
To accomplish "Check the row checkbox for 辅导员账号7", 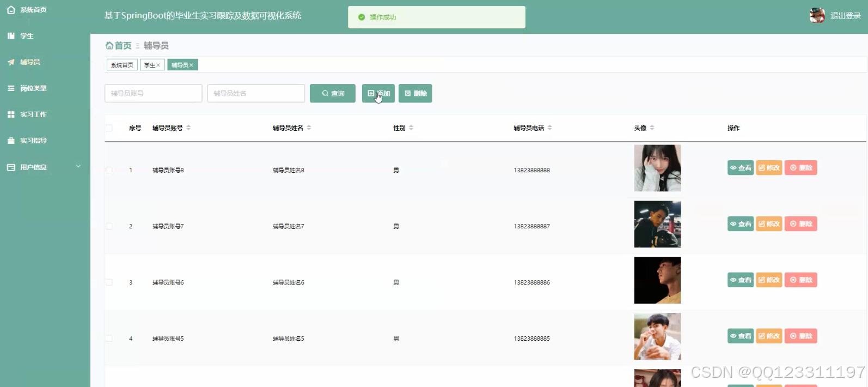I will coord(109,226).
